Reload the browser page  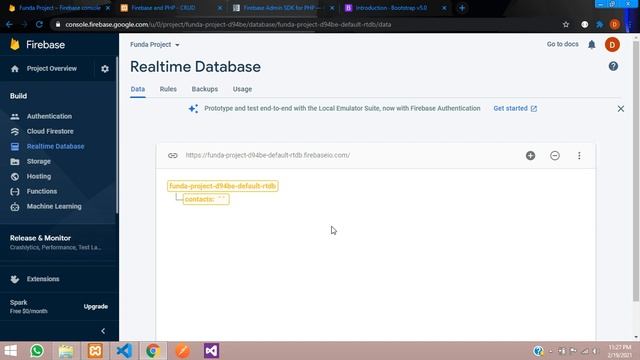pyautogui.click(x=39, y=24)
